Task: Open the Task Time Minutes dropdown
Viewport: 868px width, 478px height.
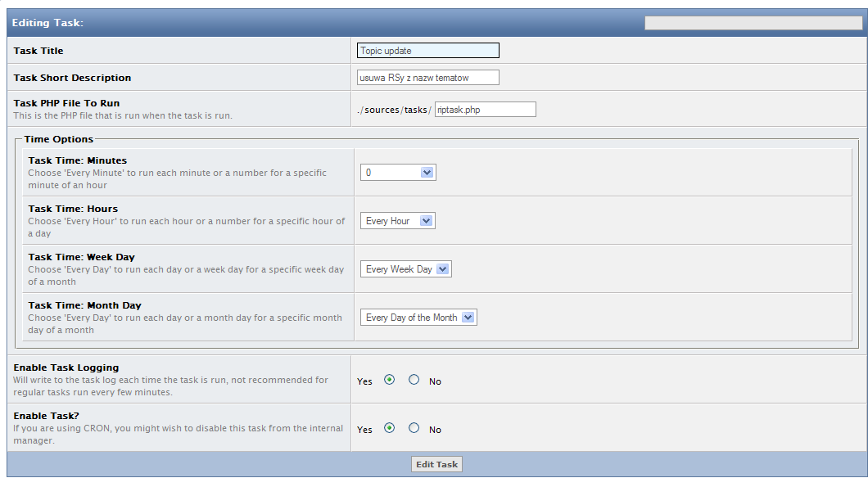Action: coord(398,173)
